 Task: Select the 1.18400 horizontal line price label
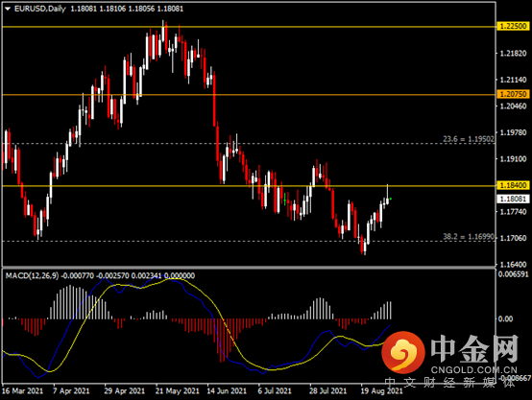coord(513,185)
